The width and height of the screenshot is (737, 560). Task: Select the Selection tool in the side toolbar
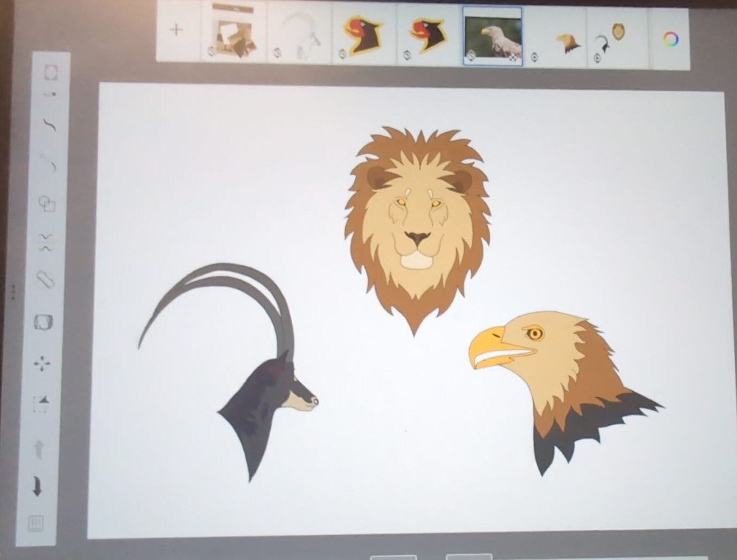pyautogui.click(x=51, y=72)
